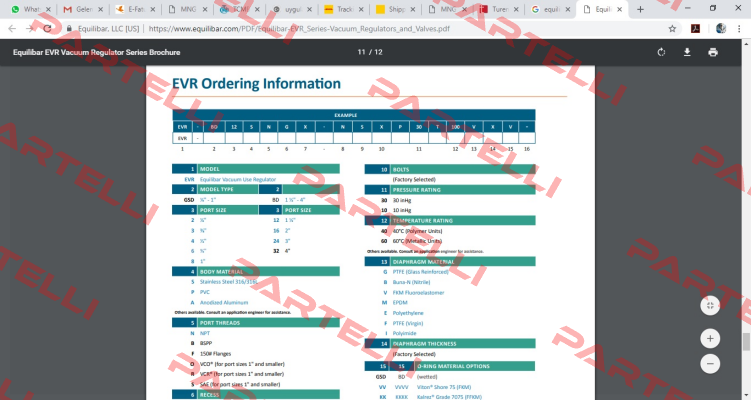Rotate the PDF clockwise
The image size is (751, 400).
pos(661,52)
